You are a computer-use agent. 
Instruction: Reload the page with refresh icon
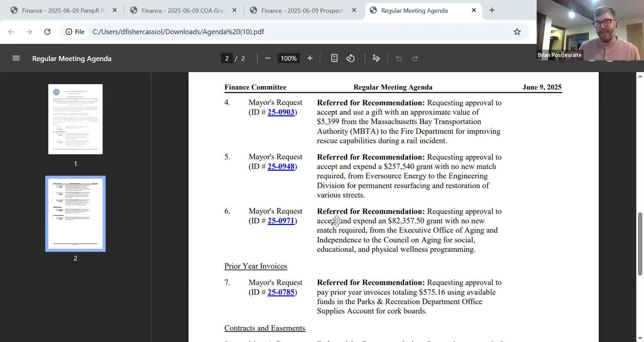tap(47, 32)
